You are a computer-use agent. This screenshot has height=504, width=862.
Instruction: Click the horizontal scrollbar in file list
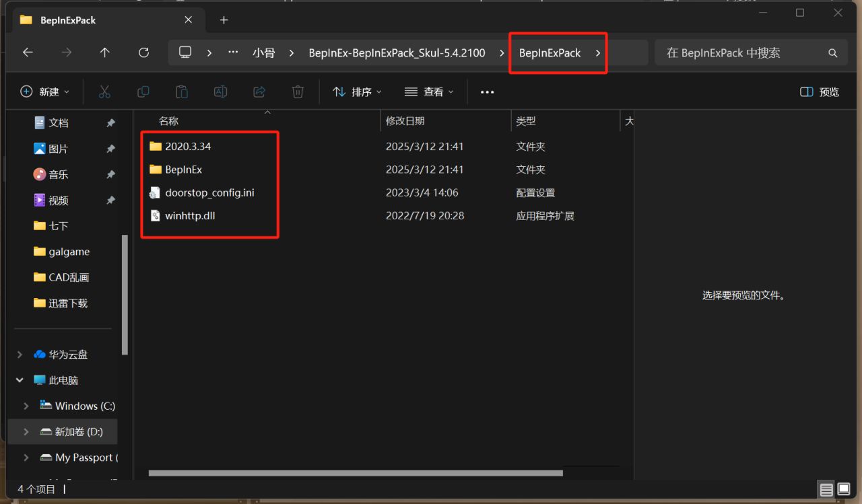tap(356, 473)
